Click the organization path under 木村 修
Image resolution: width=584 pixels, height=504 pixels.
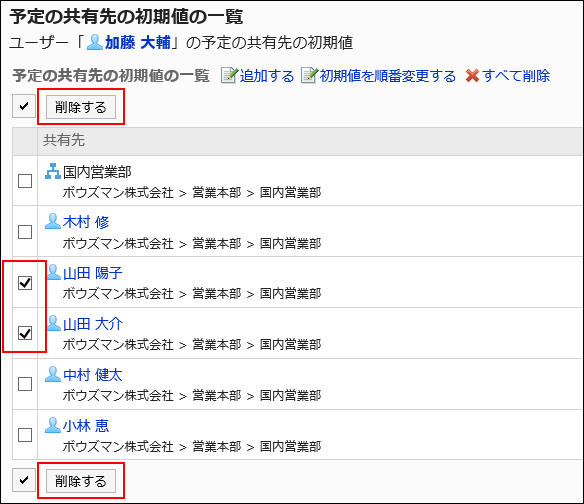[192, 244]
